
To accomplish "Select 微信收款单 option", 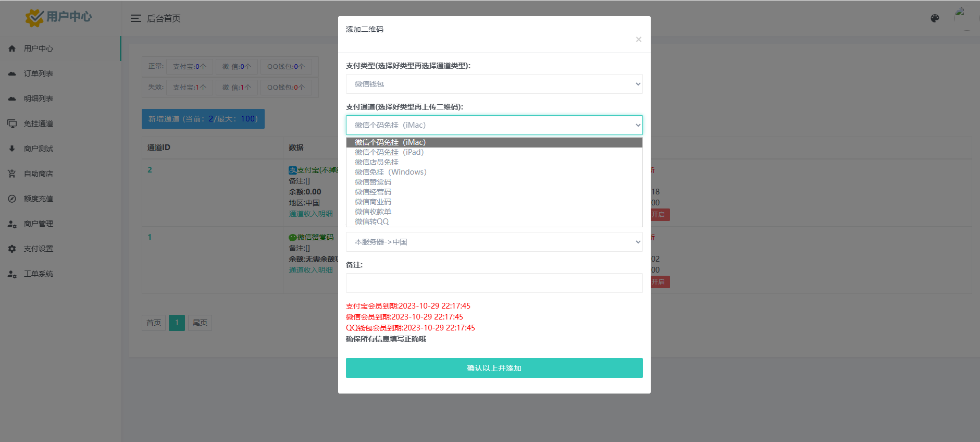I will (x=494, y=212).
